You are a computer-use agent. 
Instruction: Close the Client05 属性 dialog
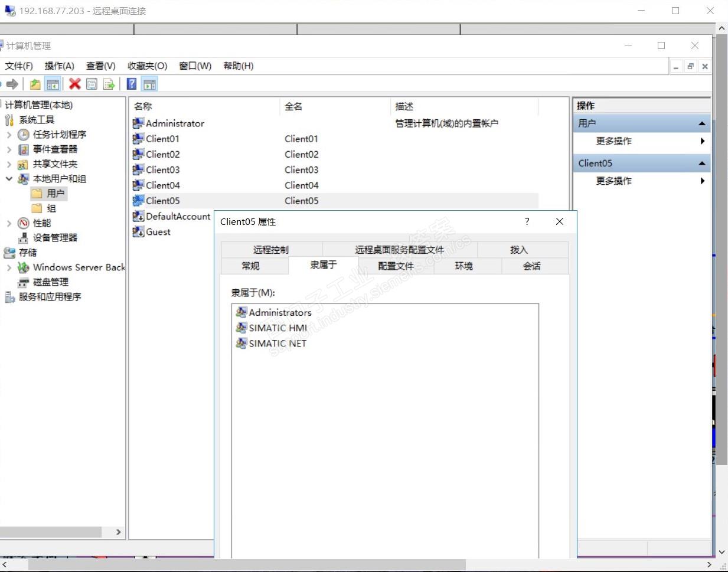pyautogui.click(x=560, y=221)
